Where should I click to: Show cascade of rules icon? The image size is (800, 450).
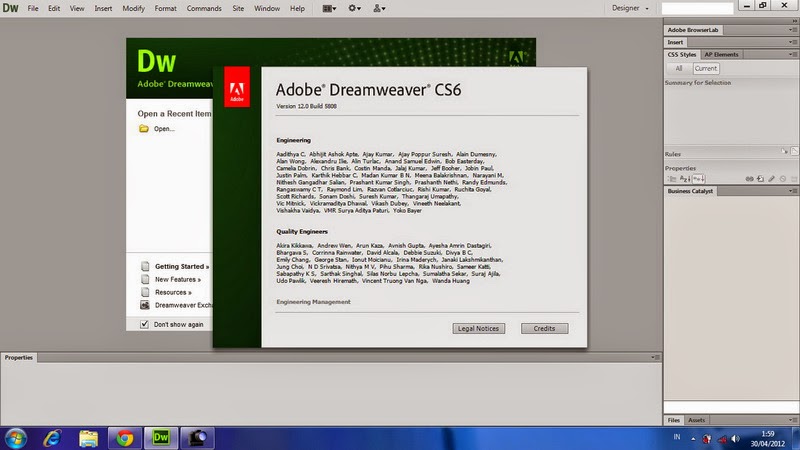(x=794, y=151)
